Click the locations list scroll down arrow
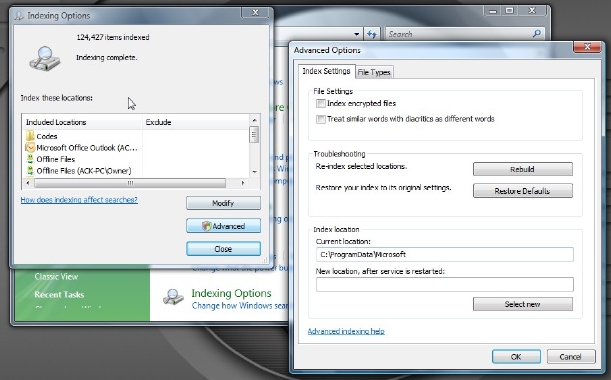Screen dimensions: 611x380 254,171
